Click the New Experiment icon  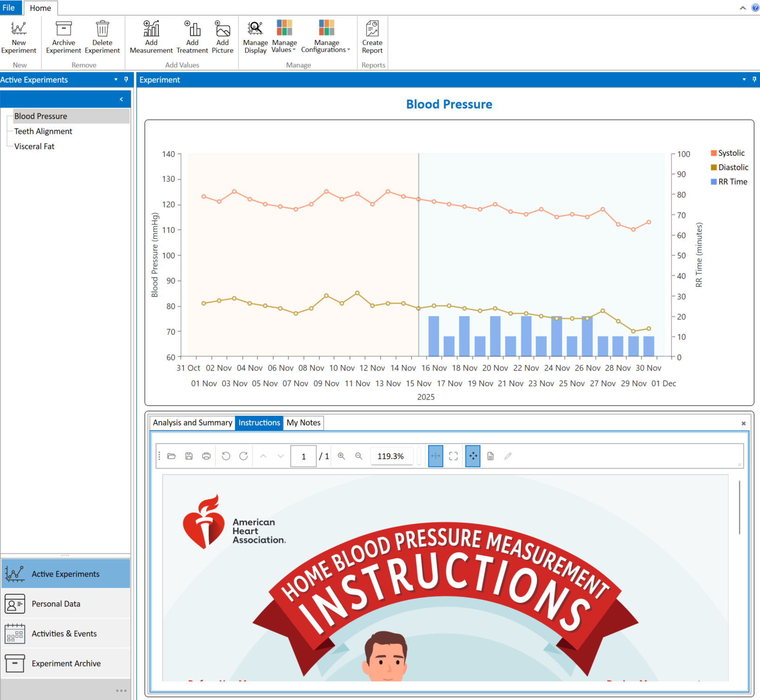[19, 29]
